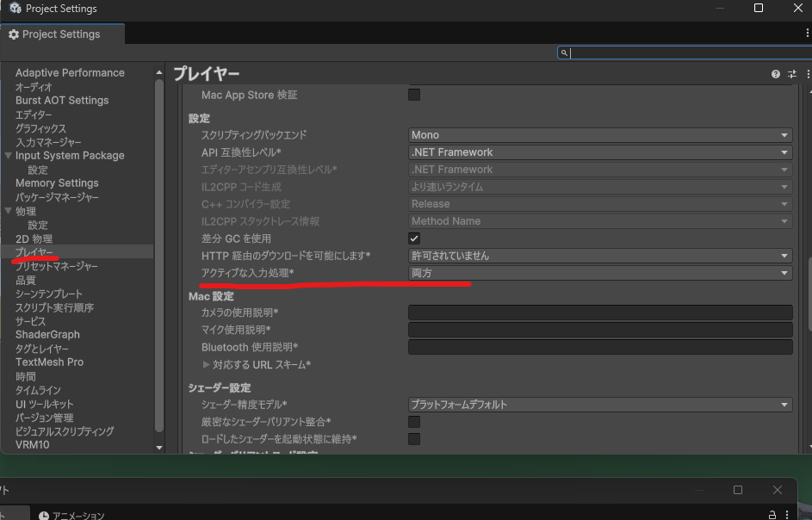
Task: Open the Player settings help icon
Action: (776, 75)
